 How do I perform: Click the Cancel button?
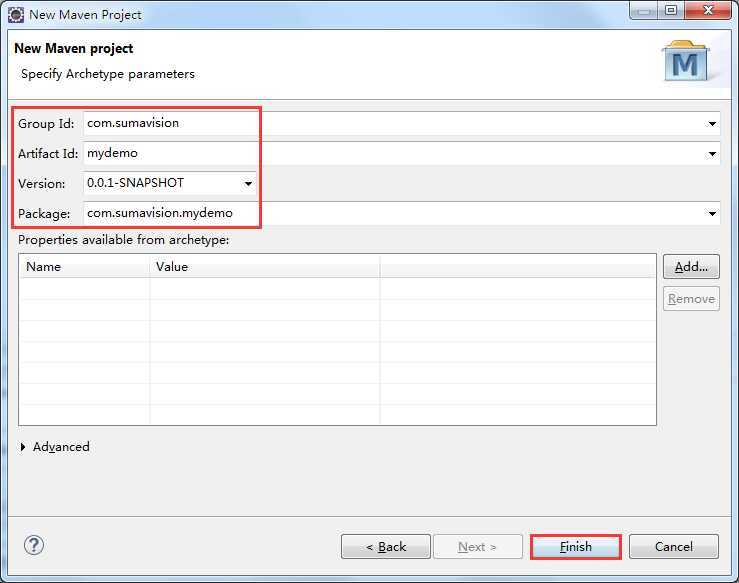(673, 547)
